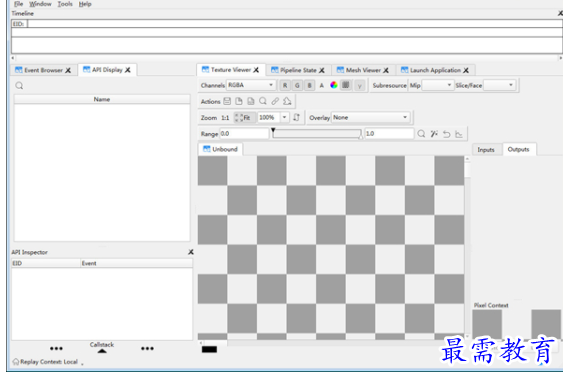
Task: Click the zoom-in range magnifier icon
Action: coord(421,134)
